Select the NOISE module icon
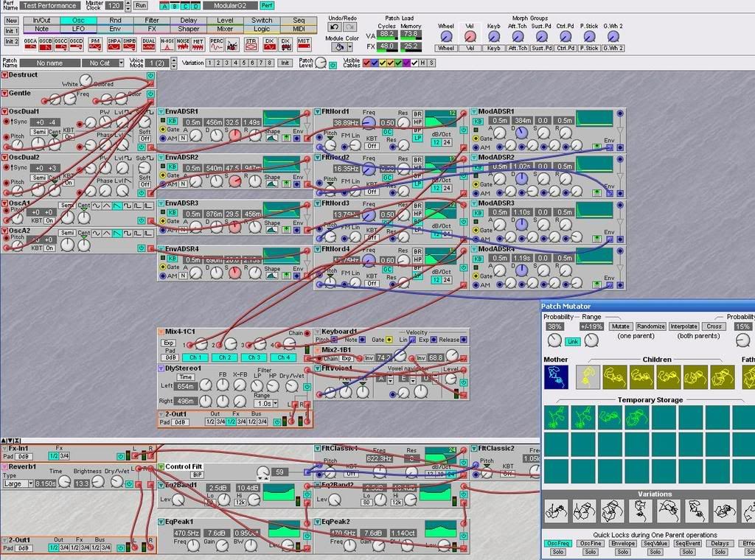Viewport: 755px width, 560px height. (x=182, y=44)
